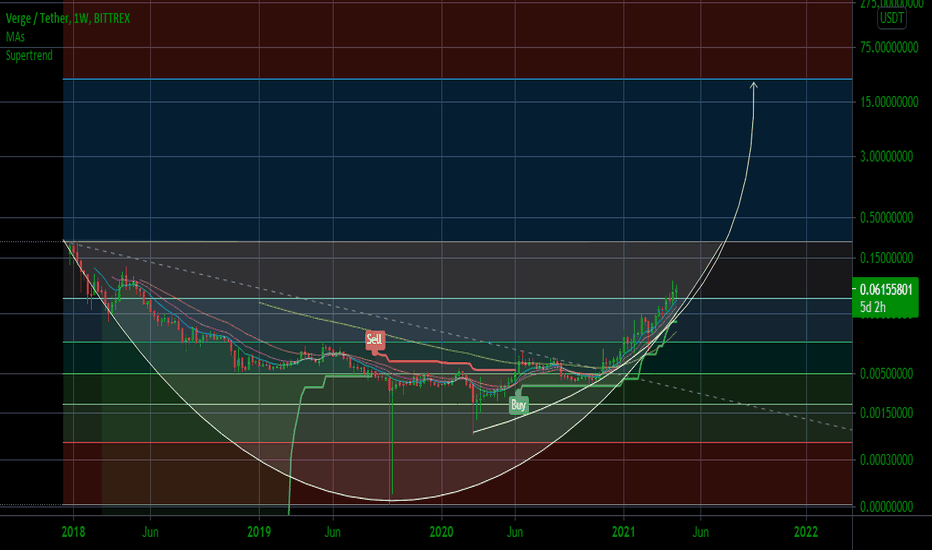Viewport: 932px width, 550px height.
Task: Click the red Sell signal label
Action: (374, 340)
